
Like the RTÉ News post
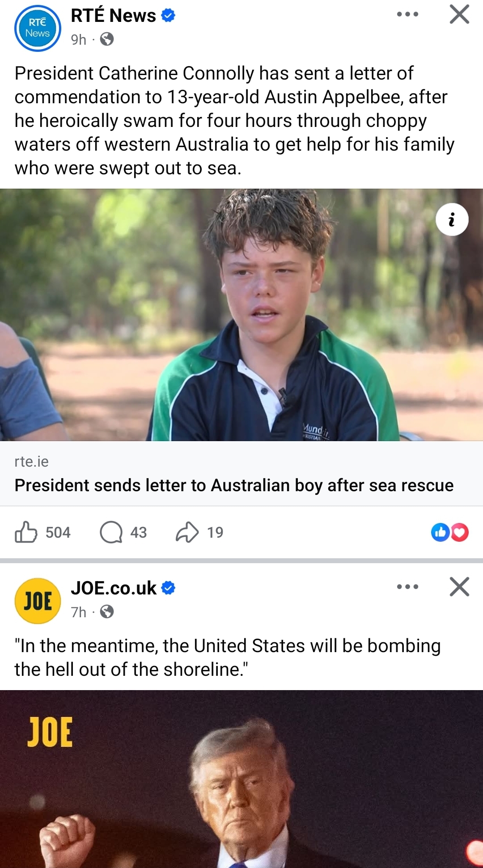tap(42, 532)
